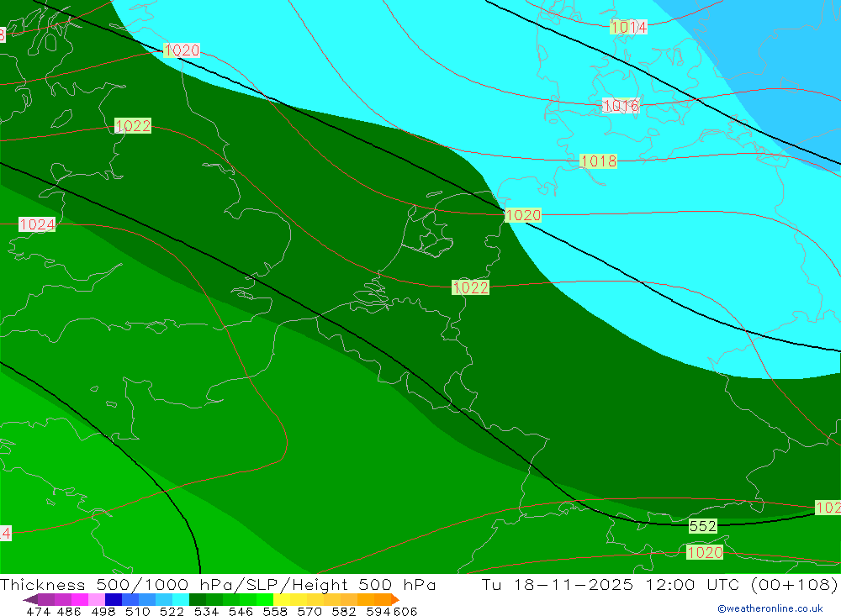This screenshot has height=616, width=841.
Task: Select the 1022 label over the Dutch coast
Action: (x=470, y=287)
